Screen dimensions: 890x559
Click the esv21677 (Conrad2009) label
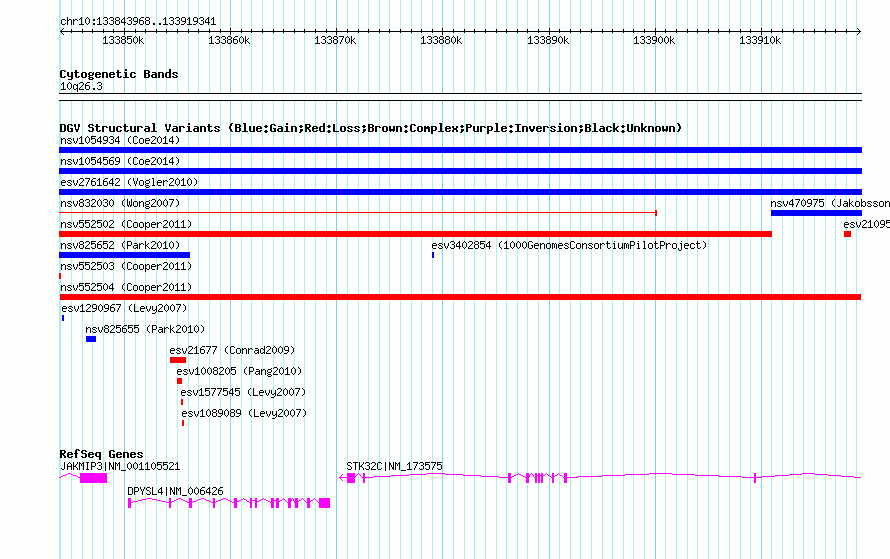point(232,350)
